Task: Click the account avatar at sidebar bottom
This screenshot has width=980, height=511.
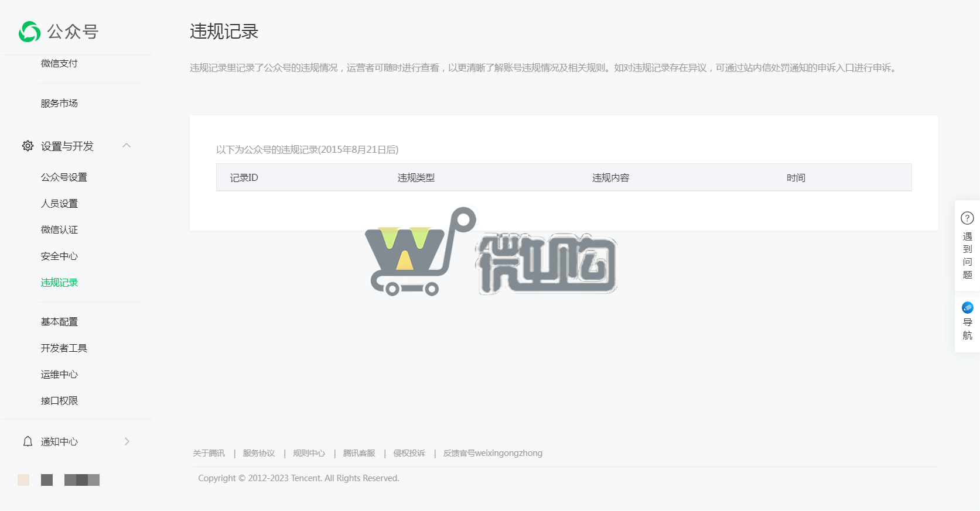Action: coord(23,480)
